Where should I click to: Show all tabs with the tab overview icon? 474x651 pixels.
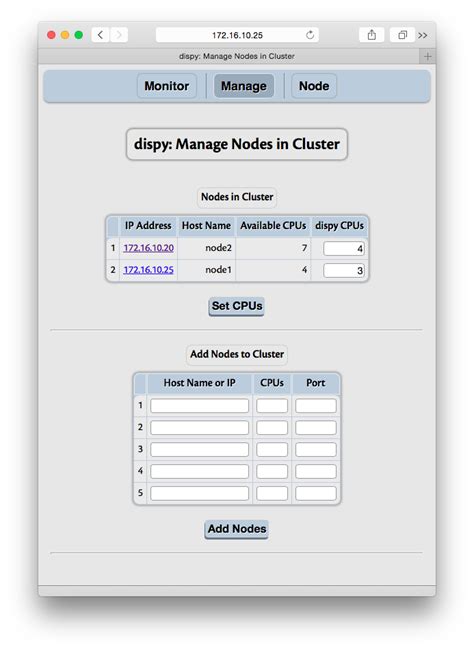click(x=402, y=35)
